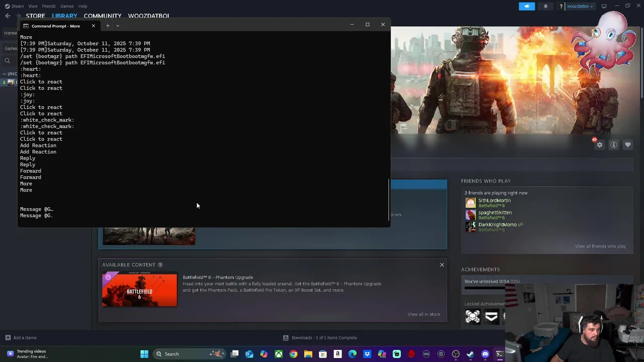Open the Steam notifications bell
Image resolution: width=644 pixels, height=362 pixels.
click(x=545, y=6)
